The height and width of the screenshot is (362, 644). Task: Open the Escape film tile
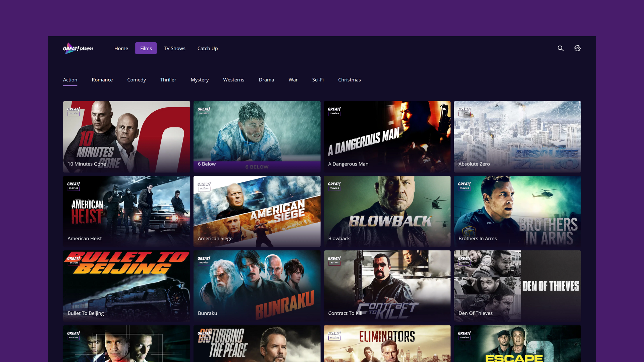518,344
